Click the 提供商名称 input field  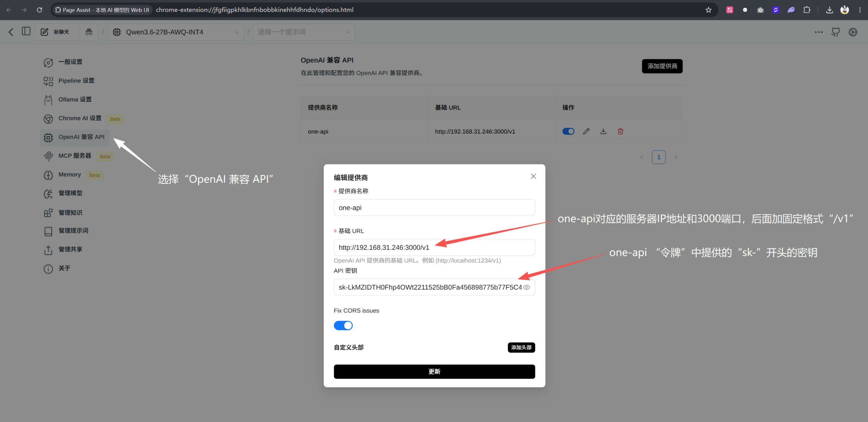tap(434, 207)
